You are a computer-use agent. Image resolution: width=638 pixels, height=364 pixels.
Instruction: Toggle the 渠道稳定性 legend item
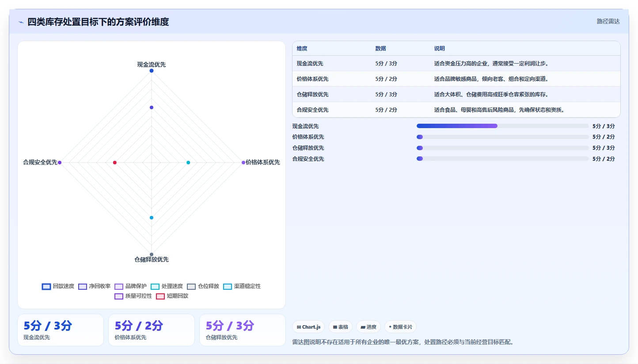click(x=242, y=286)
